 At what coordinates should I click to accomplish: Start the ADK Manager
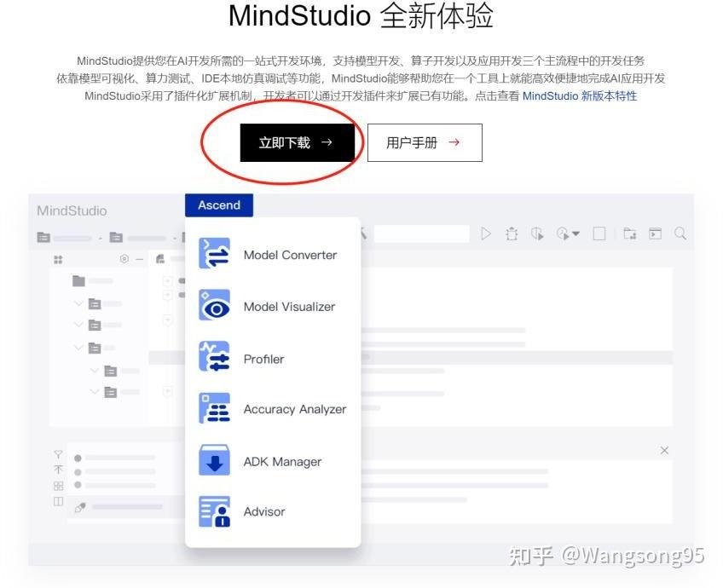tap(282, 461)
